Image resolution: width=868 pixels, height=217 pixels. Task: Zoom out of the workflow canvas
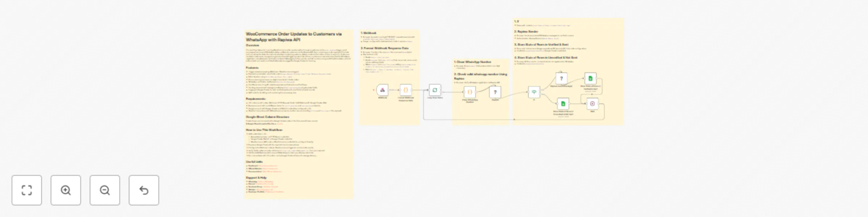pyautogui.click(x=105, y=190)
